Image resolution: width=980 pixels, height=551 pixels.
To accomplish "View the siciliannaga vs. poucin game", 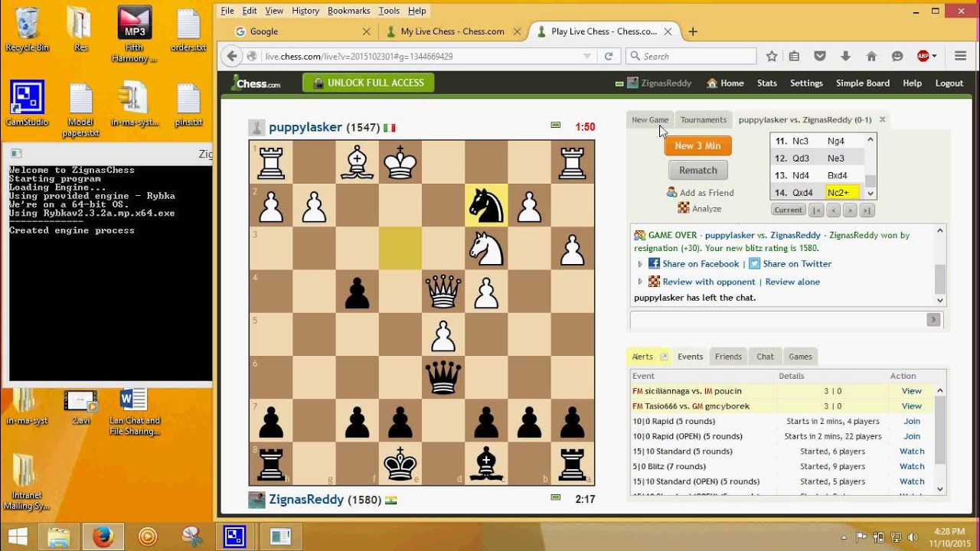I will (911, 391).
